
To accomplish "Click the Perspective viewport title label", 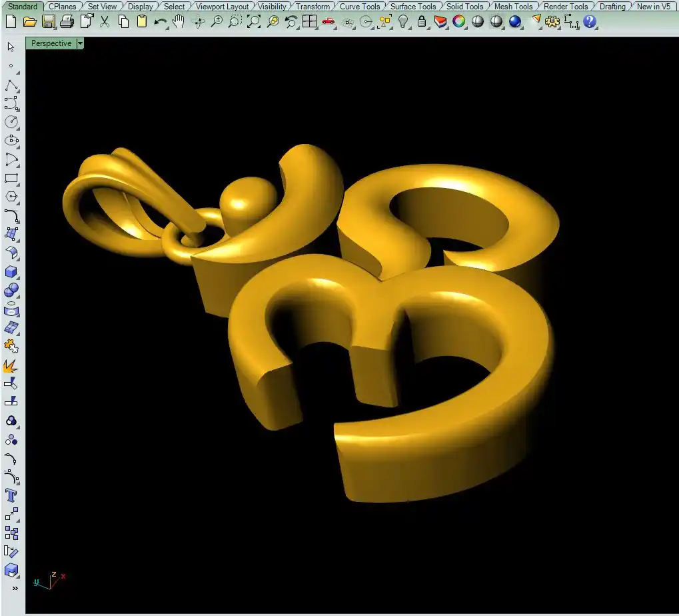I will (51, 43).
